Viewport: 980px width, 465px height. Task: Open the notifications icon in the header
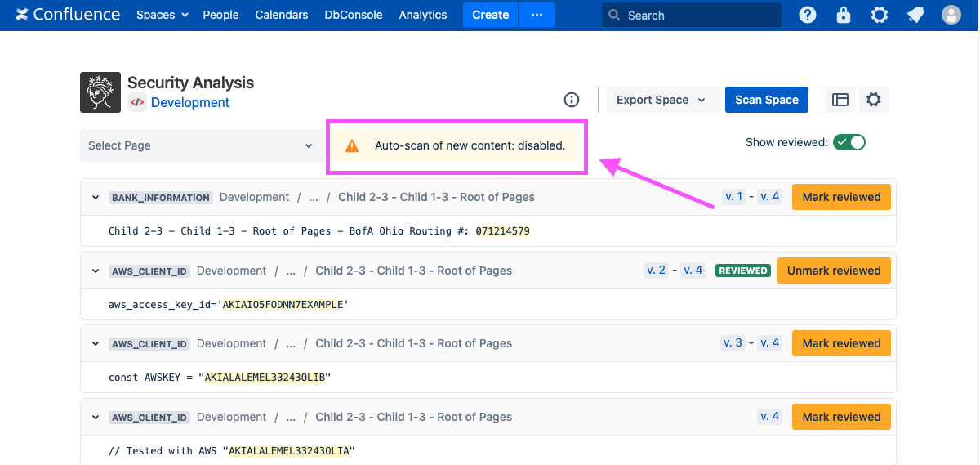click(x=915, y=15)
